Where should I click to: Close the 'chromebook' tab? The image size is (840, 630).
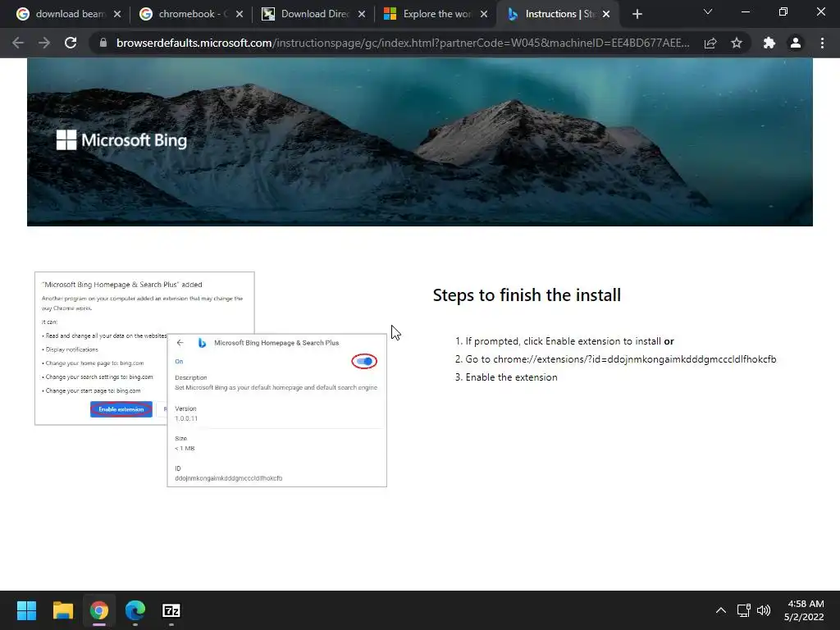click(x=240, y=14)
